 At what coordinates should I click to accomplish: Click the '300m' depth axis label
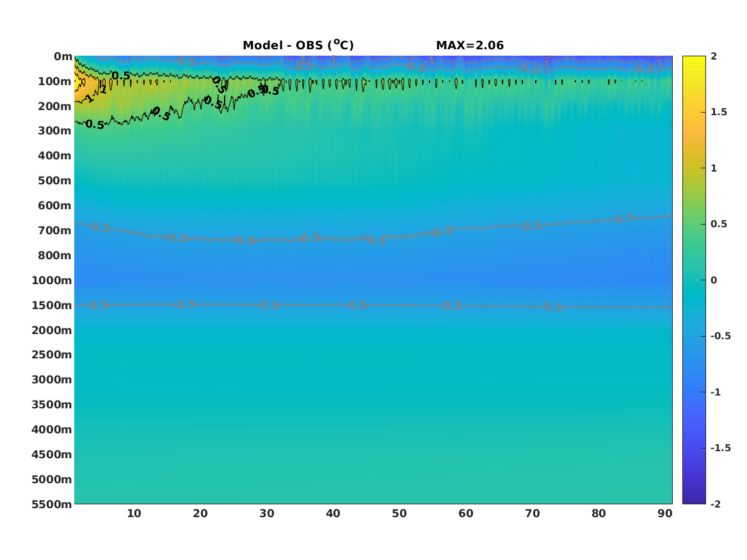click(x=55, y=131)
